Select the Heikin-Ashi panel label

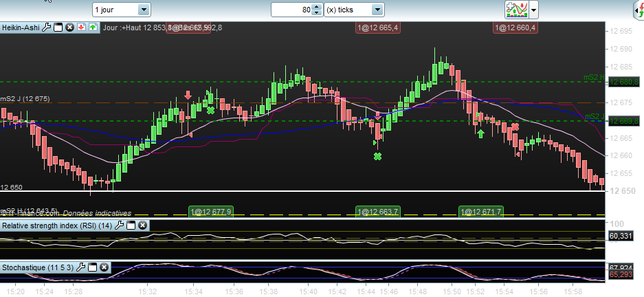coord(21,27)
